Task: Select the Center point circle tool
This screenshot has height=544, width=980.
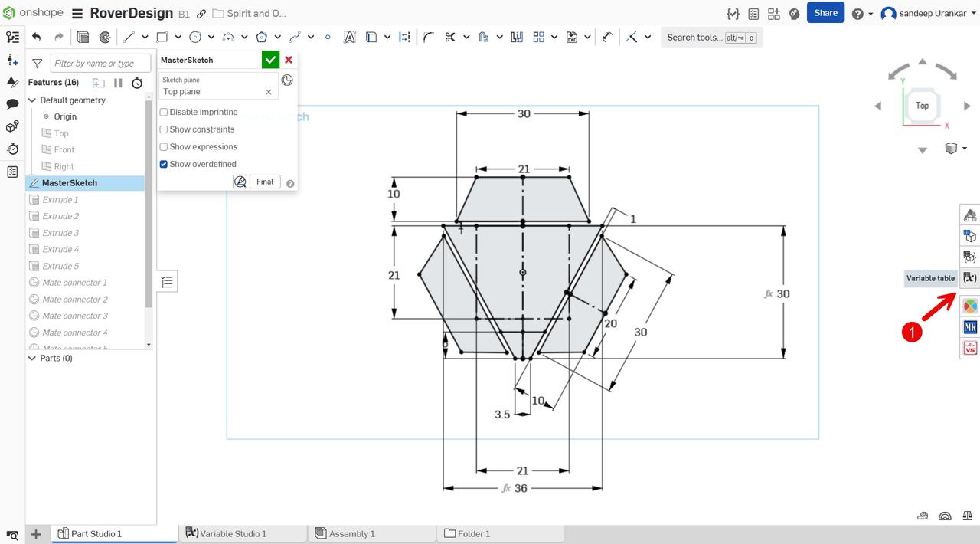Action: (196, 36)
